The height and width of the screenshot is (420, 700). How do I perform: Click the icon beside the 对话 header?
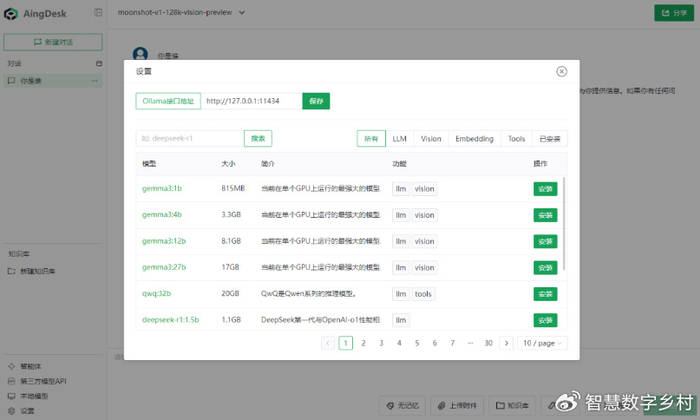(98, 63)
